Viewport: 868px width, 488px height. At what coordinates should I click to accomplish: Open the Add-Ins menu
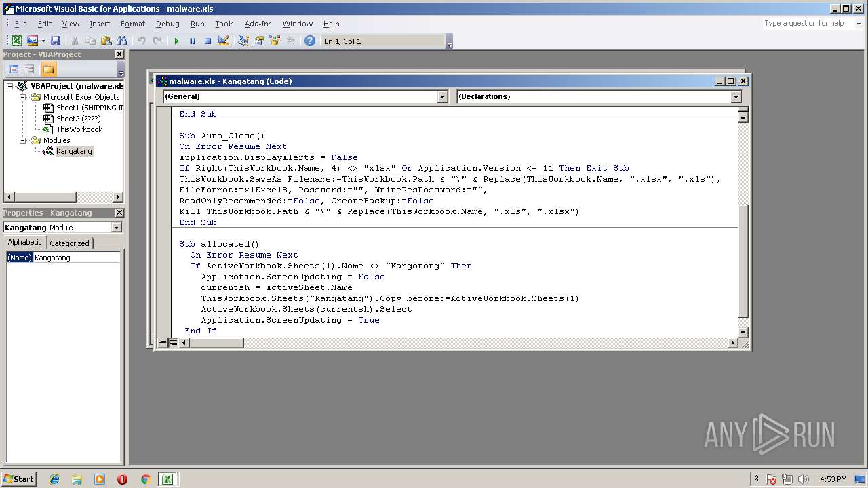click(x=258, y=24)
